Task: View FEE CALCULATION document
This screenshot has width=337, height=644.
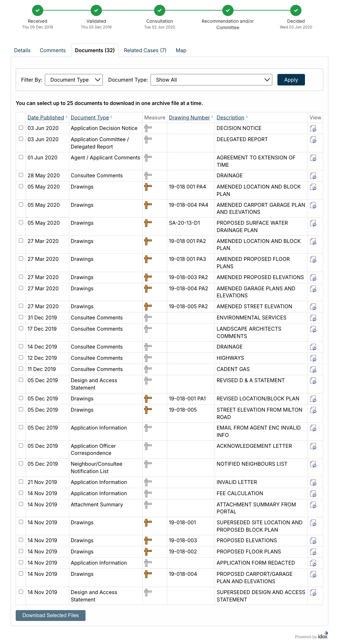Action: [x=313, y=494]
